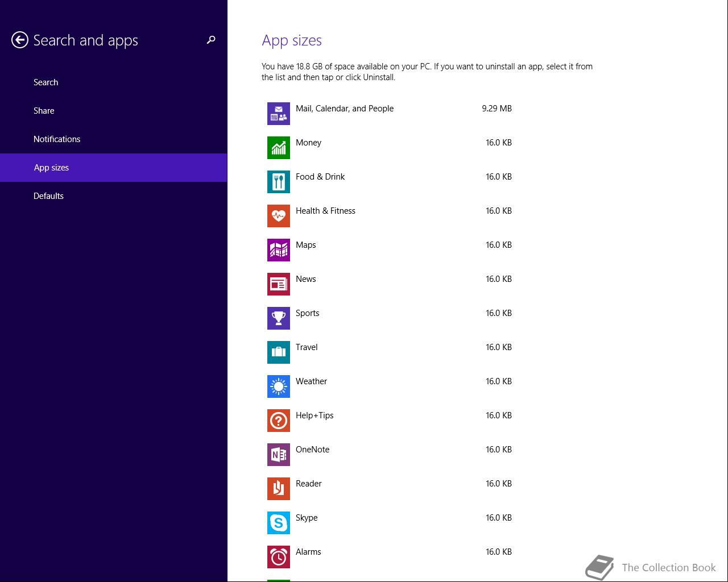Click the 16.0 KB size for Alarms
This screenshot has height=582, width=728.
pyautogui.click(x=498, y=552)
